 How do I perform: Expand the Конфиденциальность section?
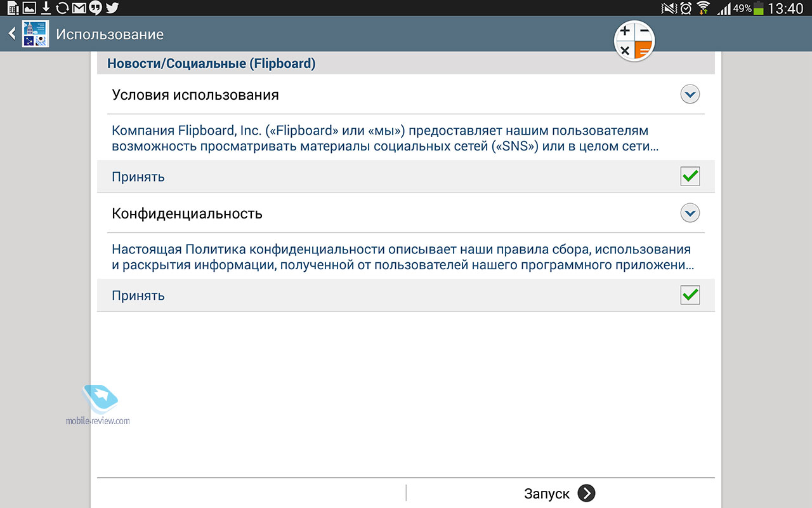point(690,213)
